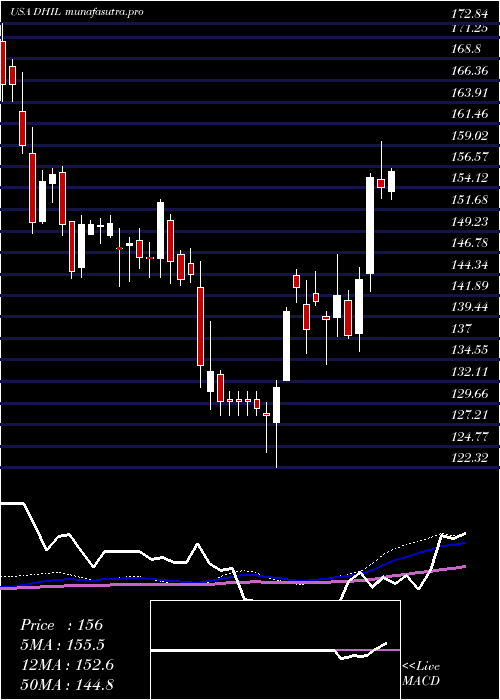
Task: Select the 139.44 price axis label
Action: tap(469, 307)
